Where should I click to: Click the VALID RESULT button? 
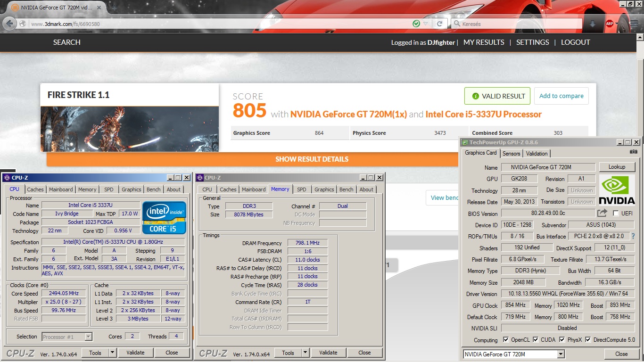497,96
